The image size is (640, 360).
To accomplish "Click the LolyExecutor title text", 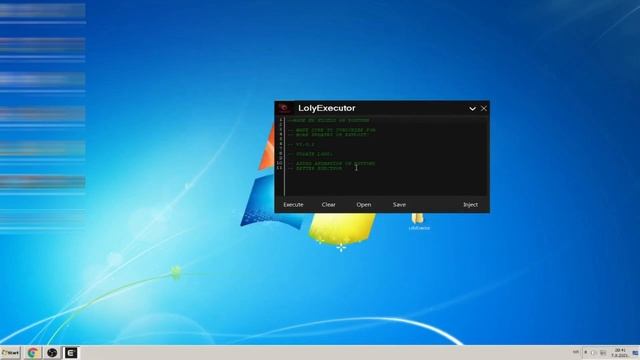I will [327, 108].
